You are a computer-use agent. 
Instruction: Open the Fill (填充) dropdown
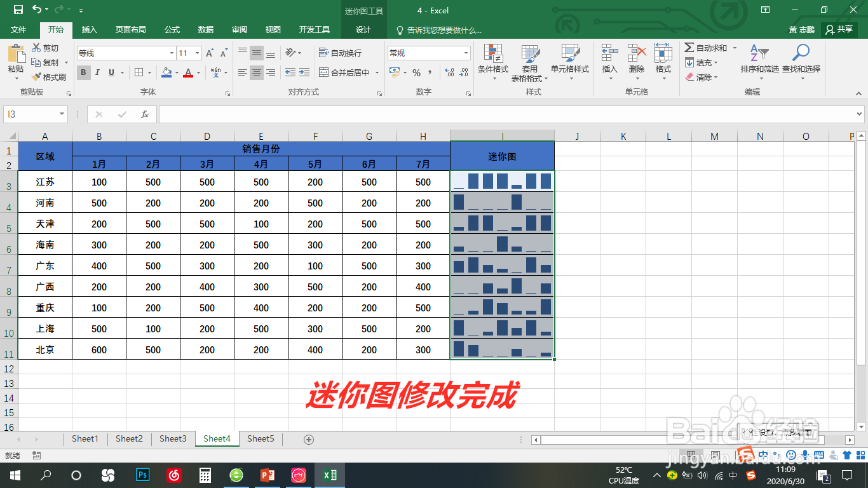[701, 62]
